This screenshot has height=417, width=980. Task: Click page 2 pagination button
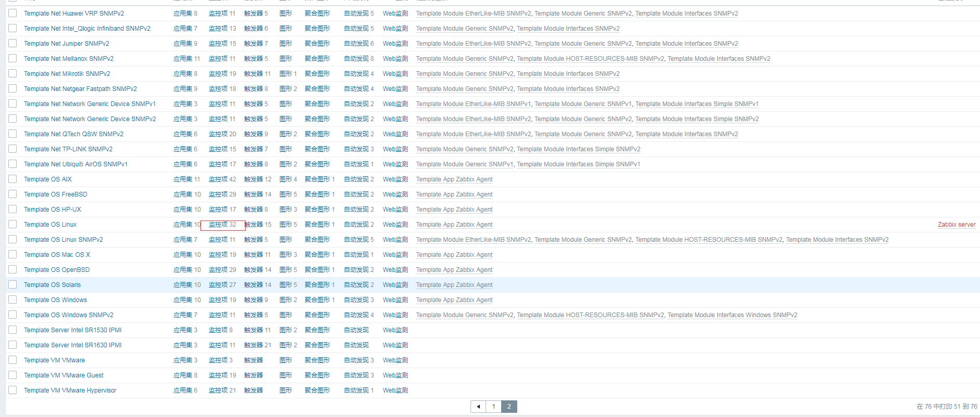[x=509, y=407]
